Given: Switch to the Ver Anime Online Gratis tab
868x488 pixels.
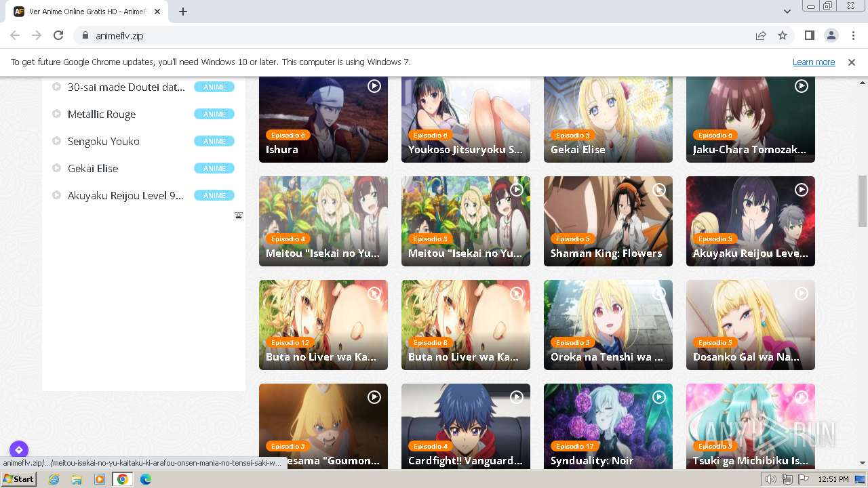Looking at the screenshot, I should point(88,12).
